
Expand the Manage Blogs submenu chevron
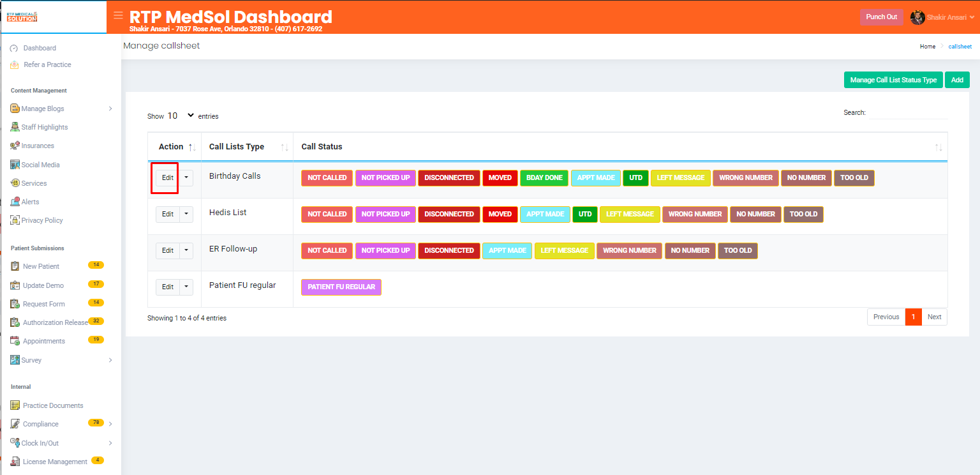[110, 109]
